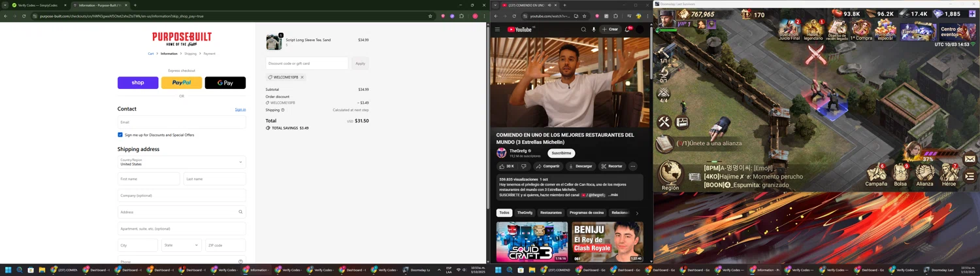Bookmark the checkout page with the star
This screenshot has height=276, width=980.
[430, 16]
